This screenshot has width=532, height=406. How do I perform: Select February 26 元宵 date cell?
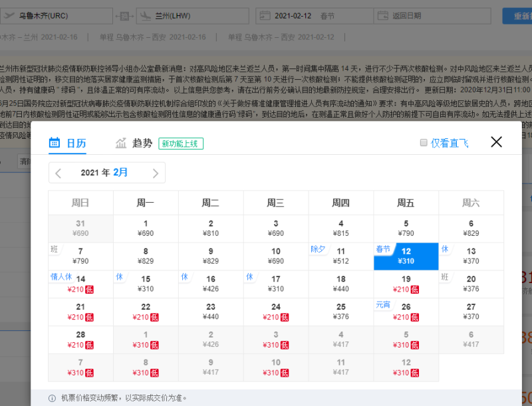(x=406, y=312)
